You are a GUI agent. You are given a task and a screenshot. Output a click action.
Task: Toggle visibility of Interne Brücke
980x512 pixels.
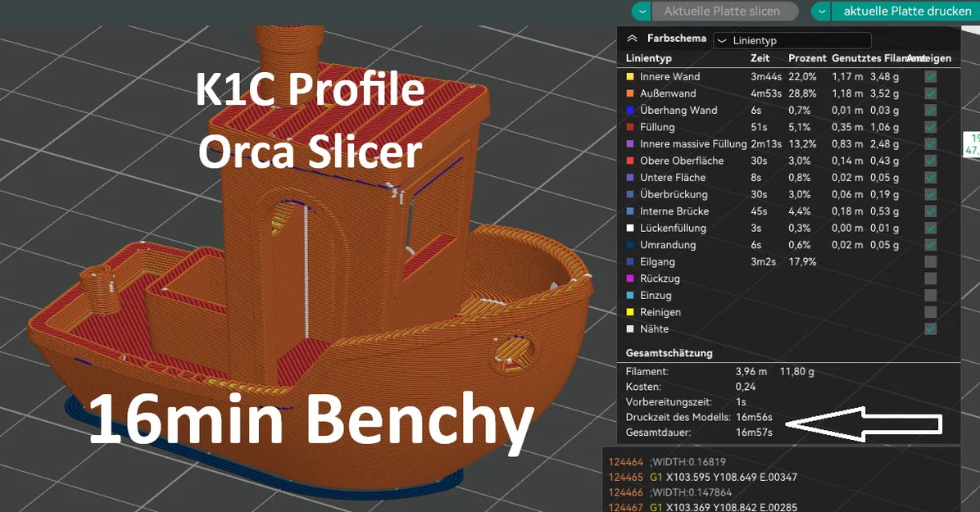pyautogui.click(x=931, y=212)
